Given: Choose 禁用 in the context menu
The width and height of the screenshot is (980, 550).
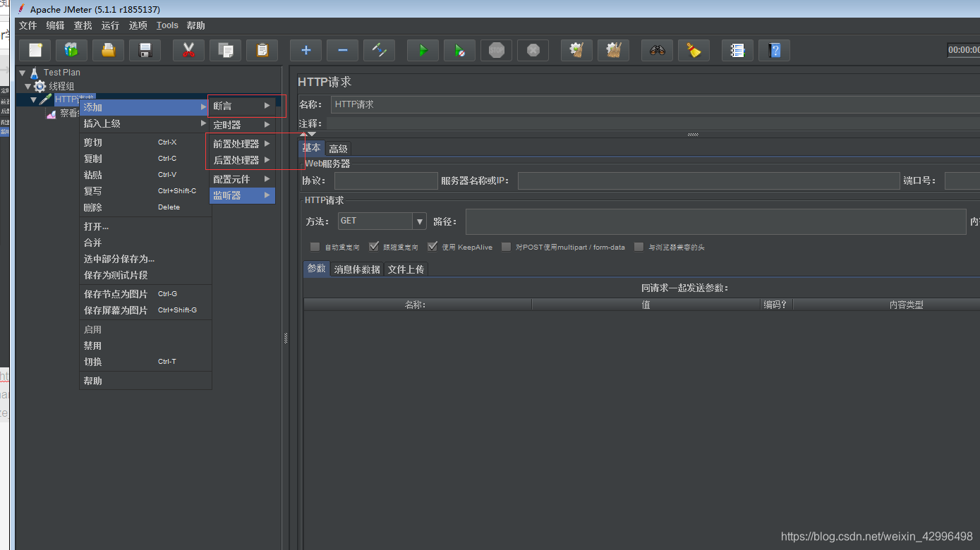Looking at the screenshot, I should pos(145,346).
